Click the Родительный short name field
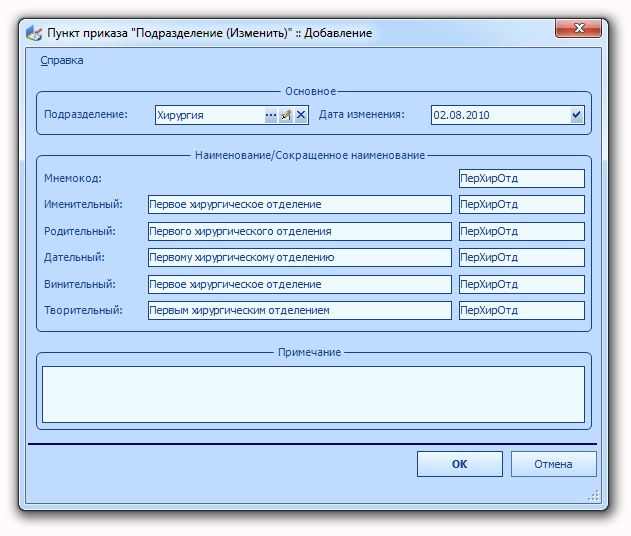Image resolution: width=631 pixels, height=536 pixels. 522,231
